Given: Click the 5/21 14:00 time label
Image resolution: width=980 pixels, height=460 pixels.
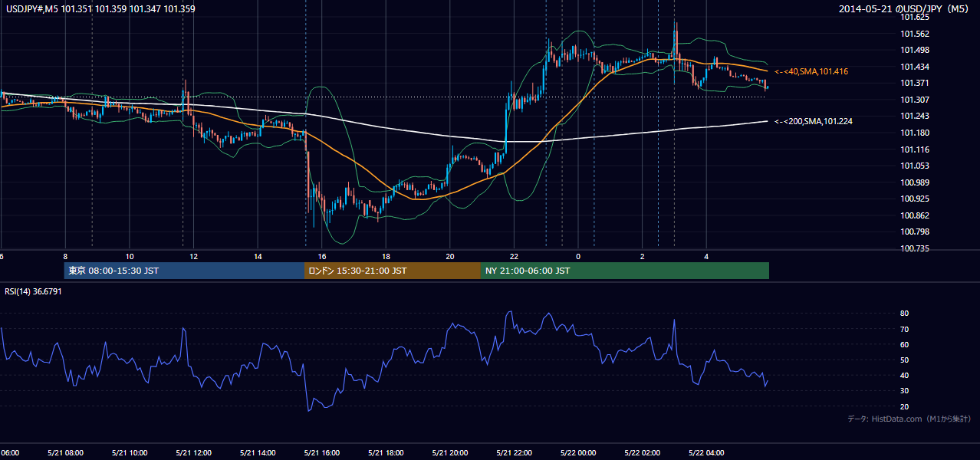Looking at the screenshot, I should pyautogui.click(x=258, y=453).
